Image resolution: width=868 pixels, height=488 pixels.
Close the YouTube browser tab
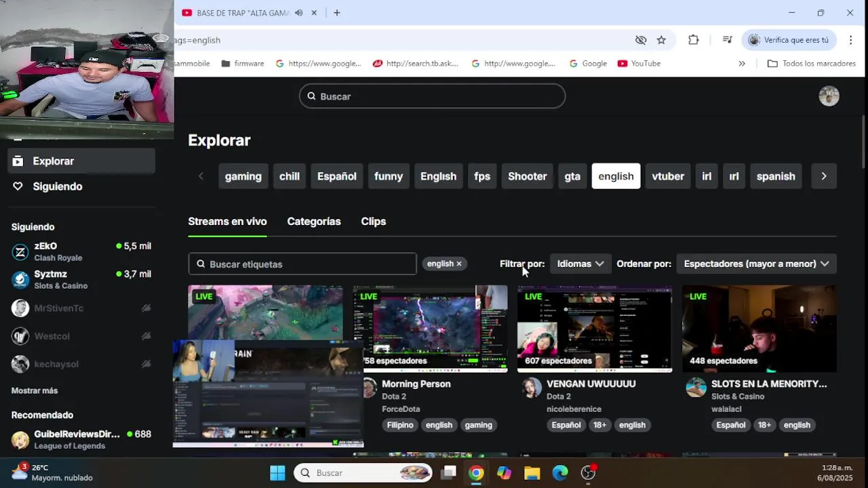point(314,13)
